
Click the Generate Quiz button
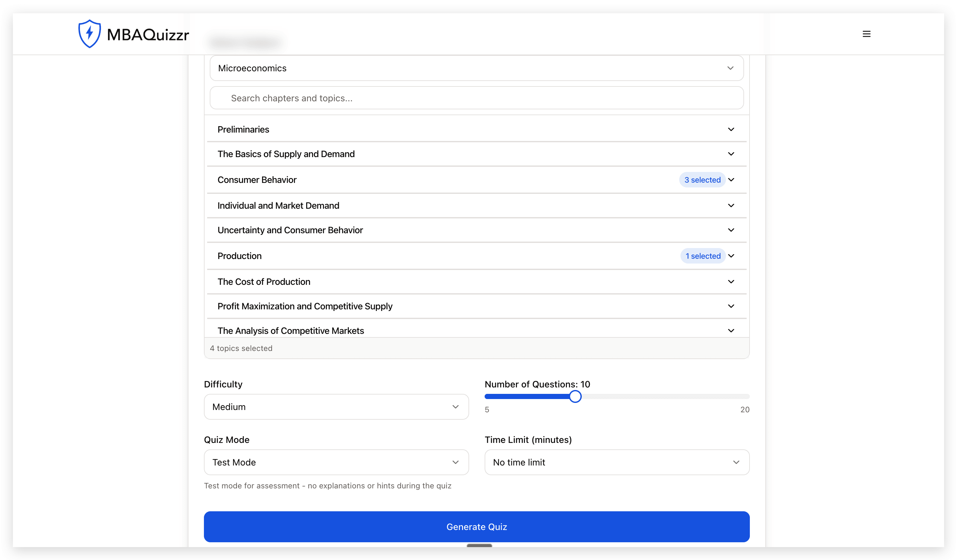(x=477, y=526)
